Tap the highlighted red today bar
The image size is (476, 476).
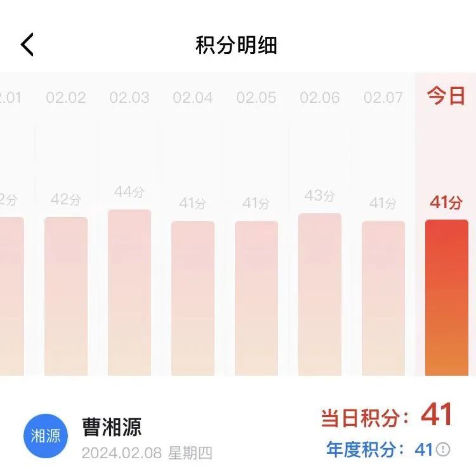pyautogui.click(x=446, y=297)
